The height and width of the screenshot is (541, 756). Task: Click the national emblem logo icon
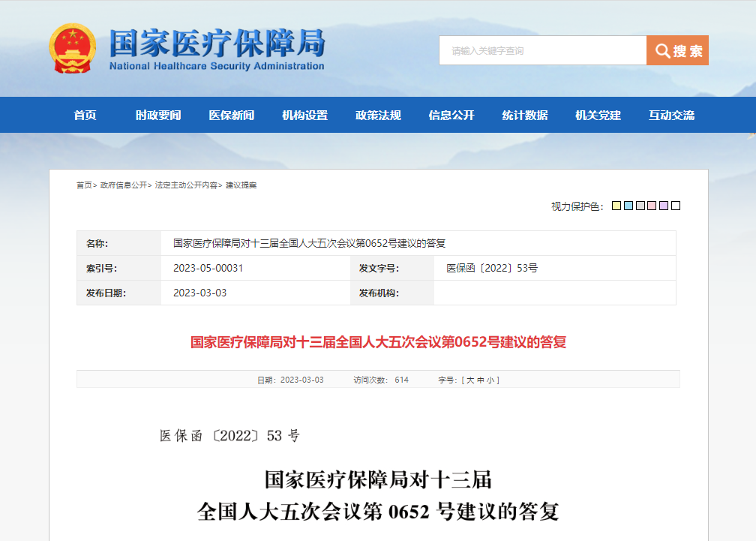pos(72,47)
